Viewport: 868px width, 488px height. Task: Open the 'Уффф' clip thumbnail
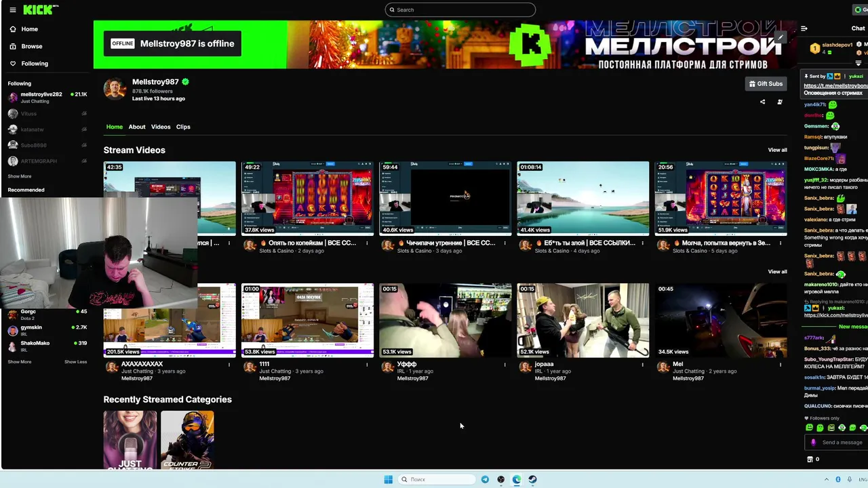[445, 320]
